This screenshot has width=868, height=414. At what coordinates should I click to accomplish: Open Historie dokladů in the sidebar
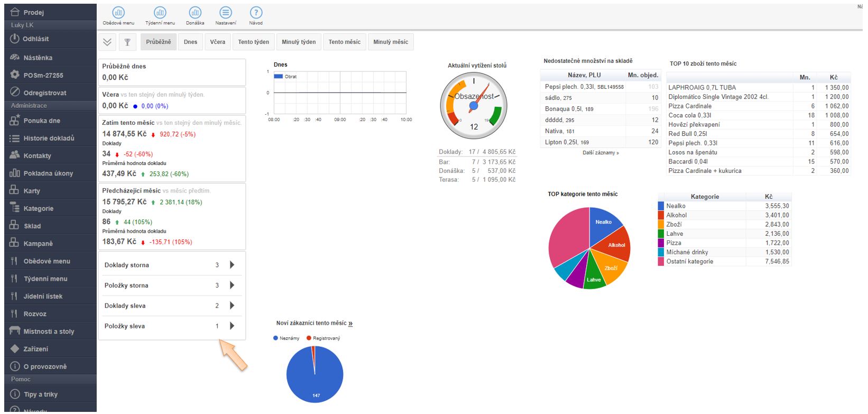pos(49,138)
